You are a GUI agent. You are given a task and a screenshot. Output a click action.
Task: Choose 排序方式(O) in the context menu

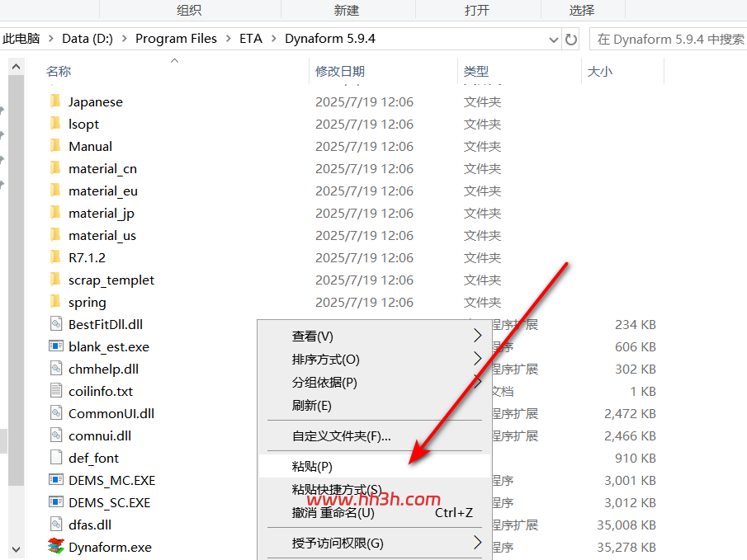(x=375, y=359)
